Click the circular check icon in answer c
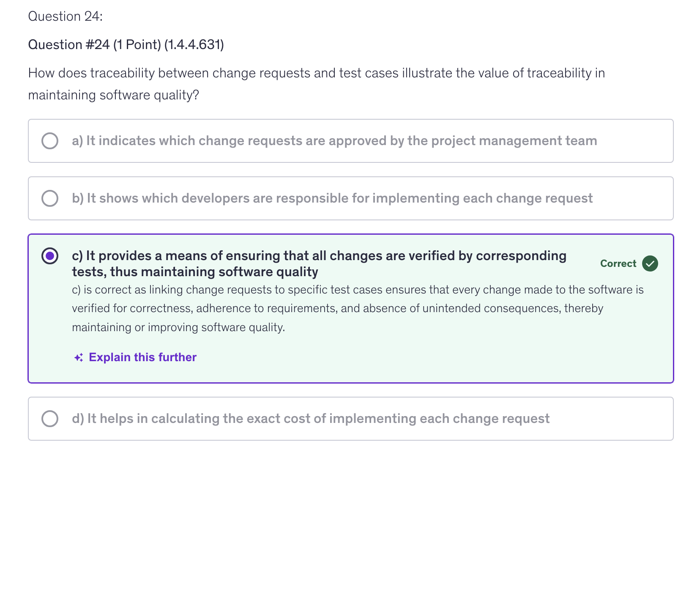 coord(650,263)
